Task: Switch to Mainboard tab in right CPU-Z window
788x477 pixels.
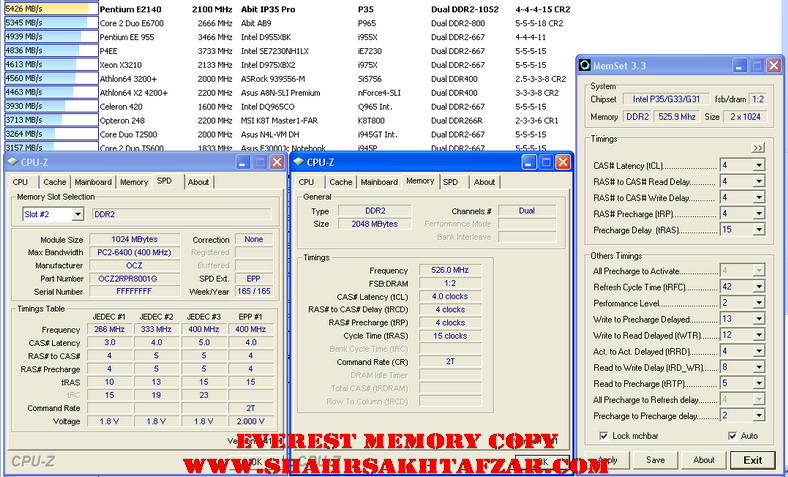Action: pyautogui.click(x=379, y=182)
